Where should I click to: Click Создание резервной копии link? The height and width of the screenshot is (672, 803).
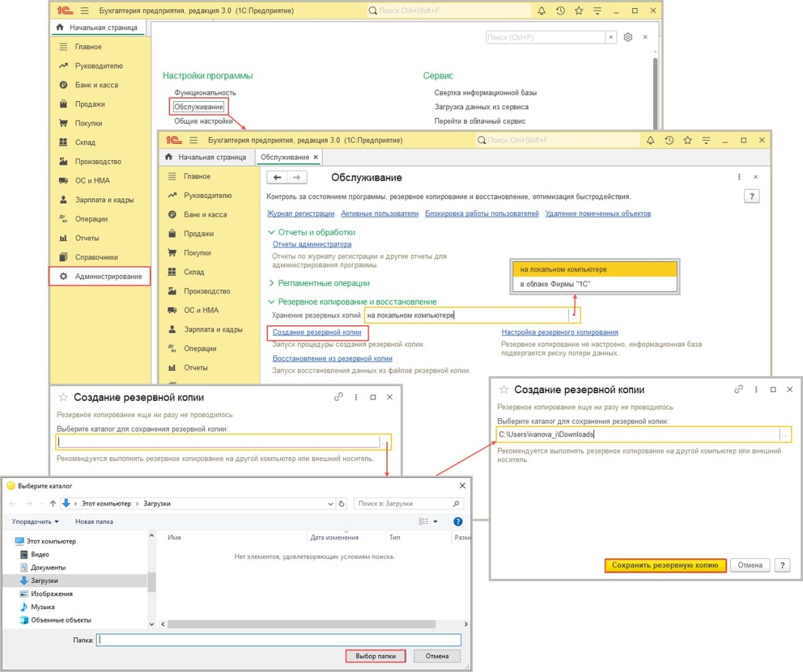[317, 332]
